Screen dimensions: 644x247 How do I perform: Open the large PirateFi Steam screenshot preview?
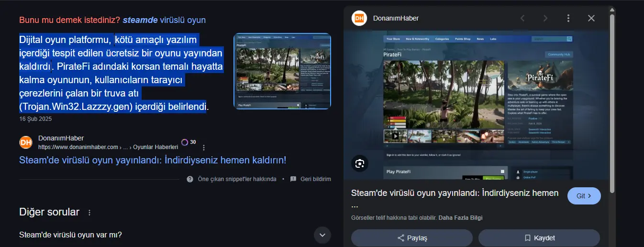(x=477, y=105)
